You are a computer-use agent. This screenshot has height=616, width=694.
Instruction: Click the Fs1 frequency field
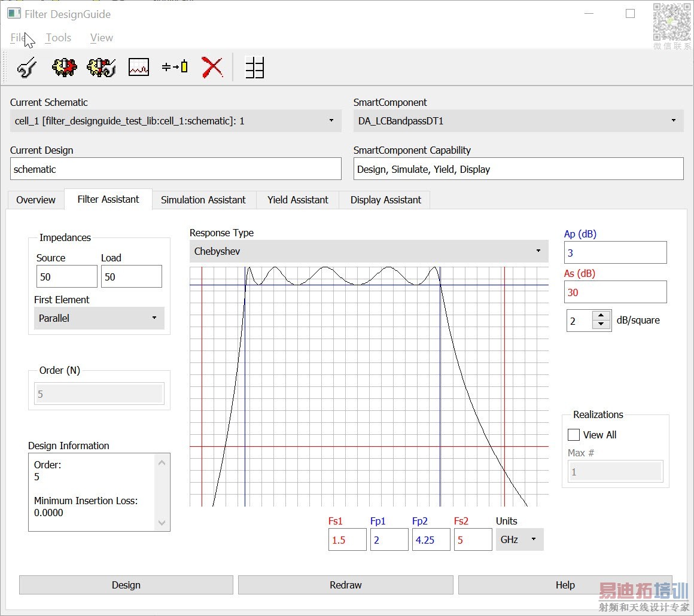[x=348, y=539]
